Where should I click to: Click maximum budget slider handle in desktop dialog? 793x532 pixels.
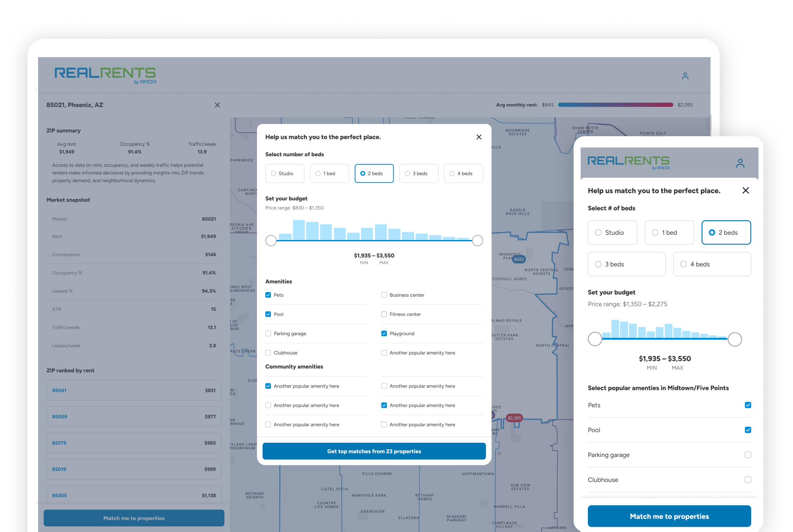coord(477,241)
